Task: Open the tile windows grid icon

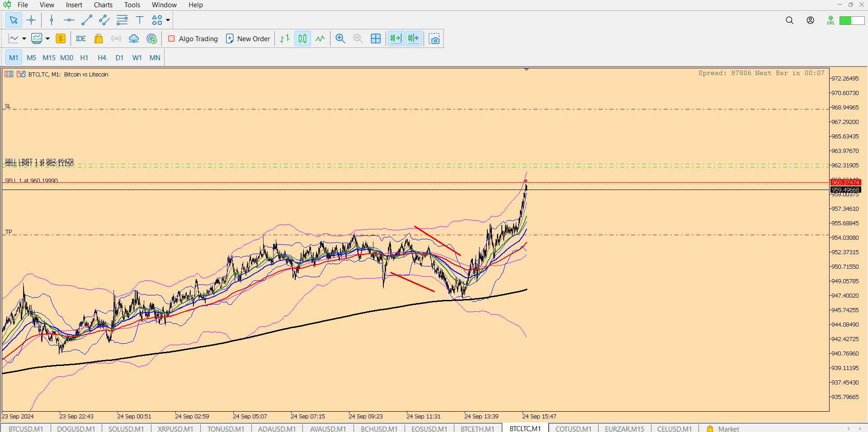Action: 376,39
